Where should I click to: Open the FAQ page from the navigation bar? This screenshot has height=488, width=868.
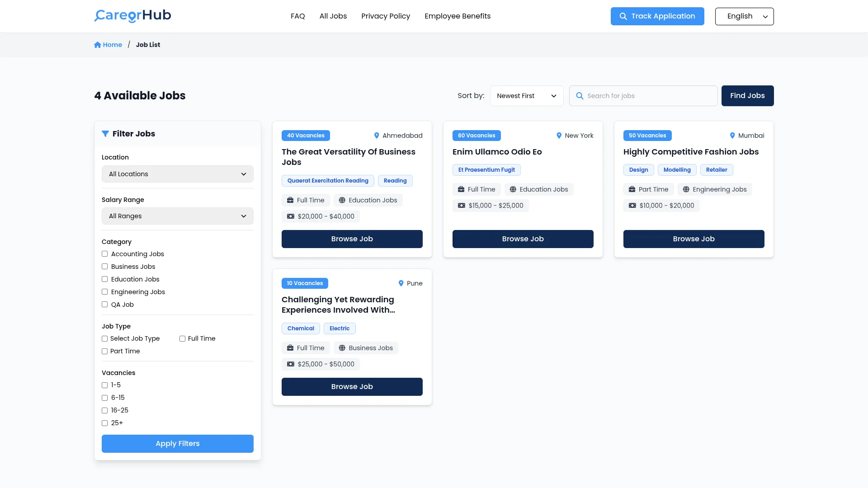297,16
